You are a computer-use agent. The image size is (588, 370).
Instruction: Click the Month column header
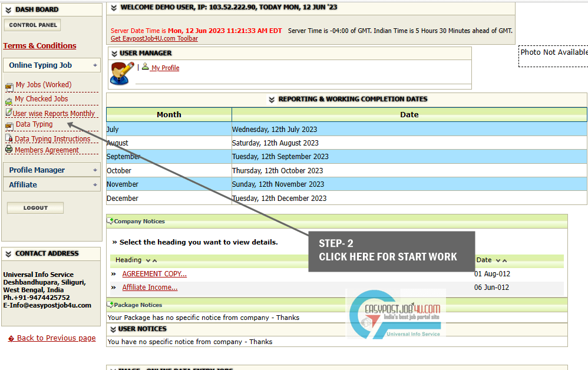(169, 115)
